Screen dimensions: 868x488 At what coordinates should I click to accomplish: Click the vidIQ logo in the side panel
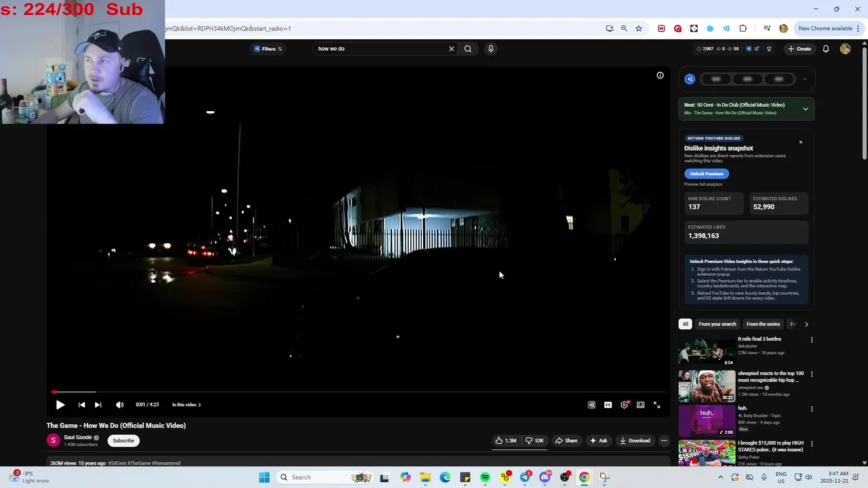[x=690, y=79]
